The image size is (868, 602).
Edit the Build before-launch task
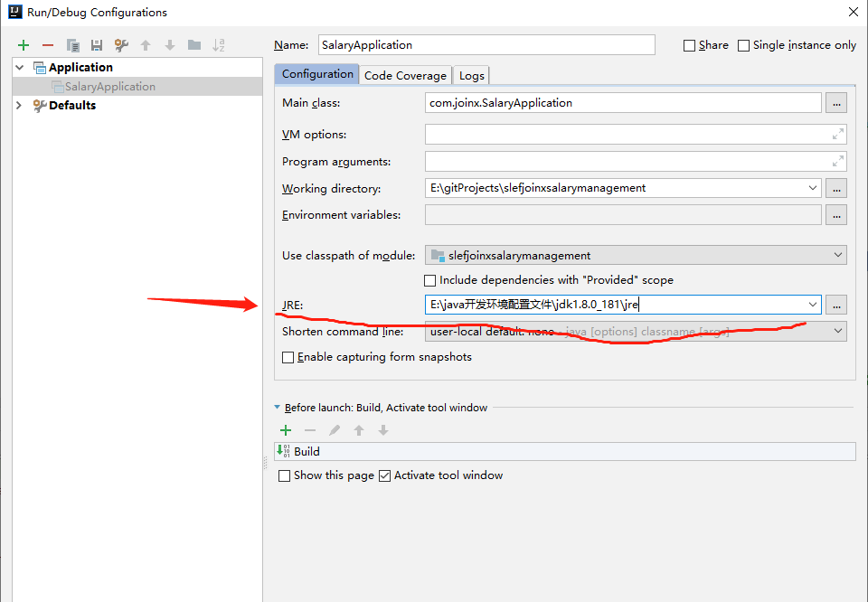tap(333, 429)
